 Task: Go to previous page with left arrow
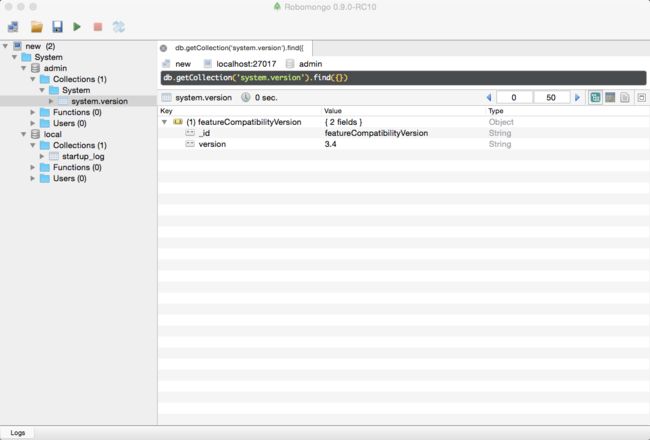pyautogui.click(x=489, y=97)
